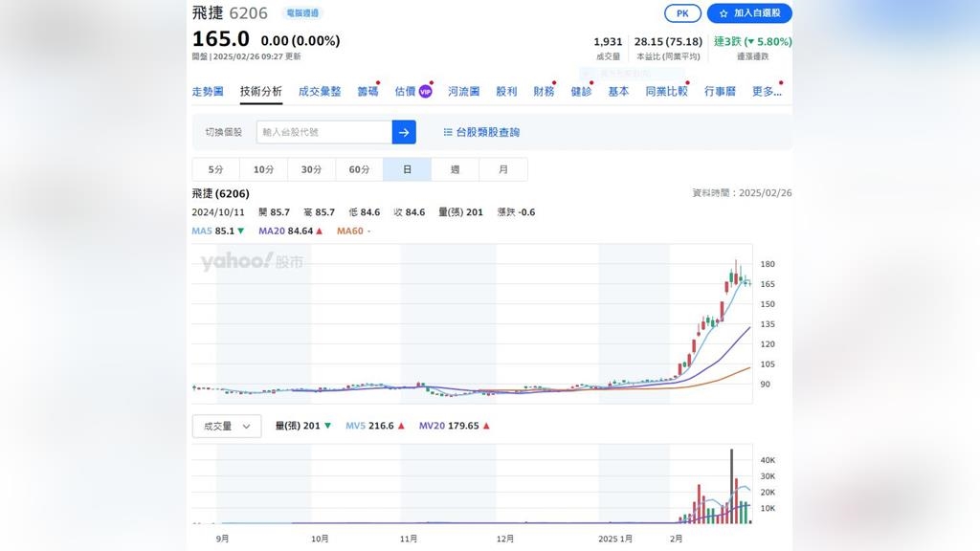Select the 週 weekly chart interval
This screenshot has height=551, width=980.
454,168
